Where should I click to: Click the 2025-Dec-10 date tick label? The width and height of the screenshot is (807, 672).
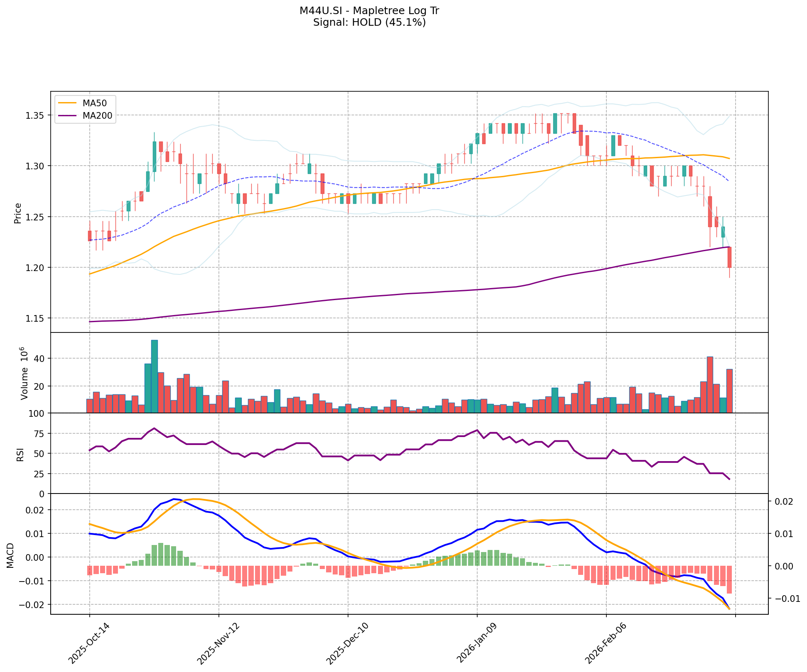347,644
